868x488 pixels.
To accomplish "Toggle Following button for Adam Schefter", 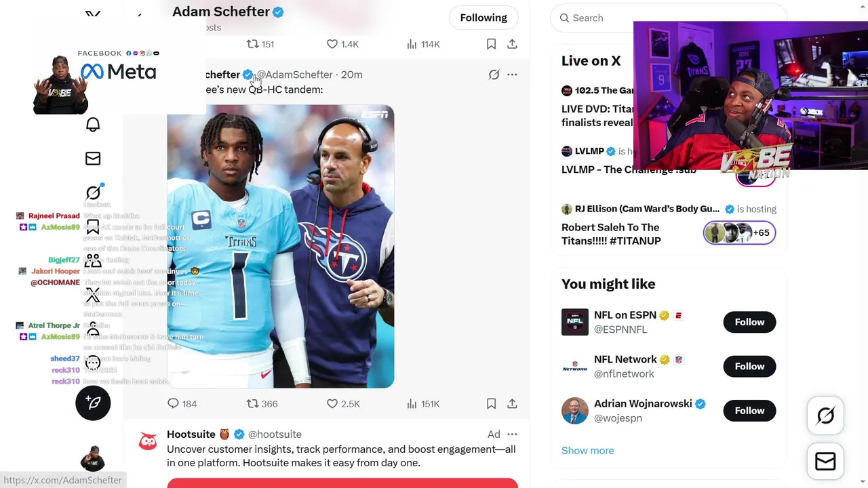I will tap(484, 18).
